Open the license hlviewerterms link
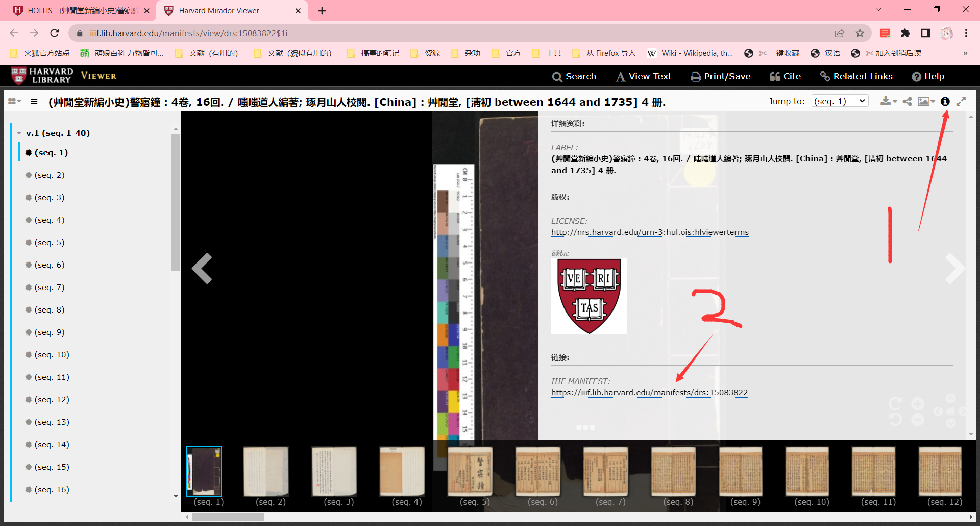 649,232
